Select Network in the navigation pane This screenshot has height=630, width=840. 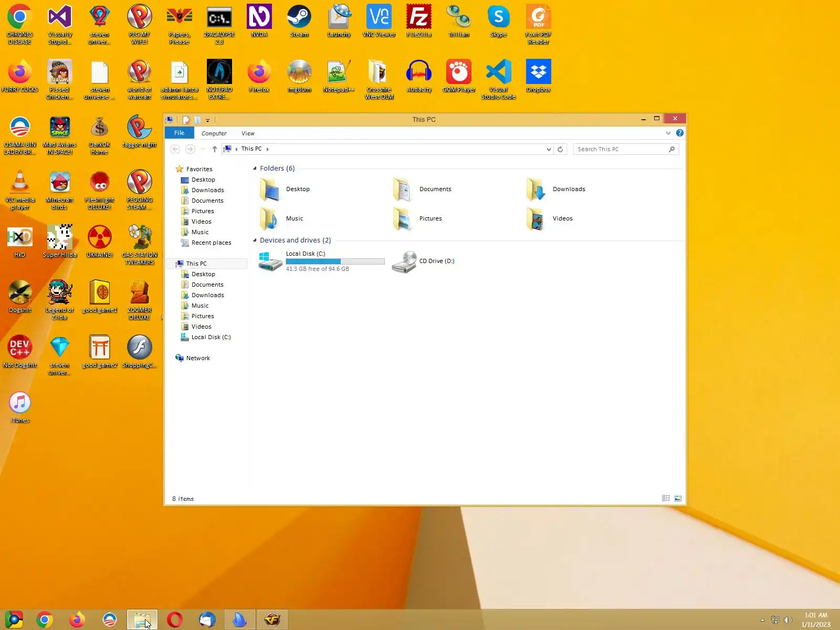point(198,358)
